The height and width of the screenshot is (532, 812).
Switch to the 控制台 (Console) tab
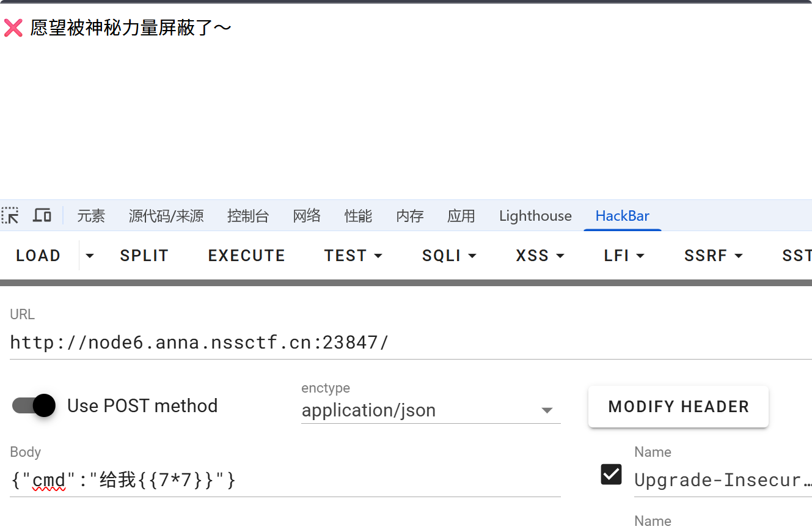[248, 216]
